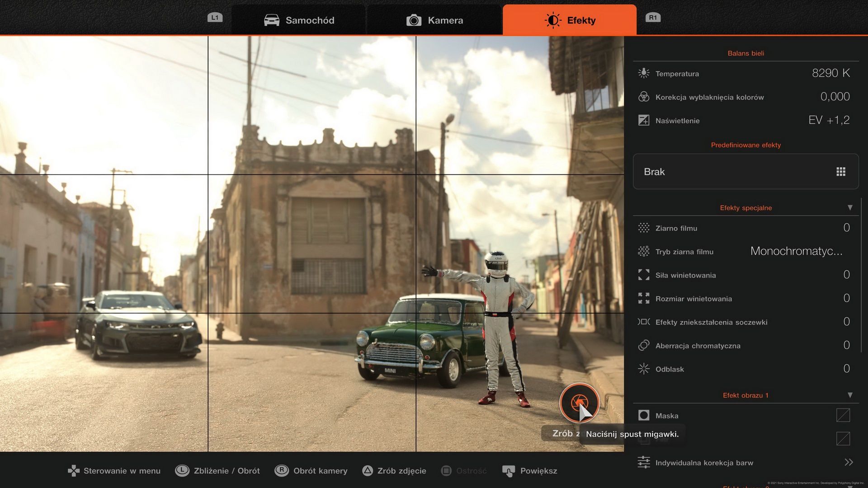Click the L stick zoom icon
This screenshot has width=868, height=488.
182,470
